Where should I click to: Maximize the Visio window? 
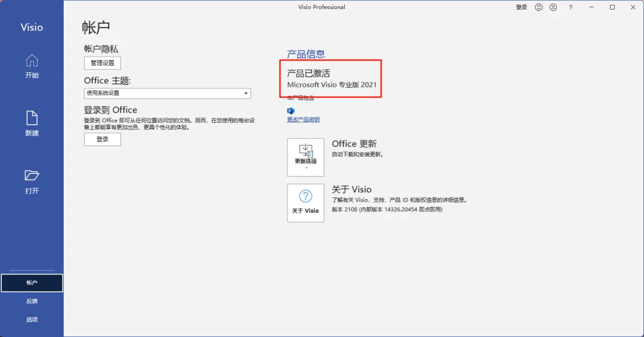click(612, 7)
